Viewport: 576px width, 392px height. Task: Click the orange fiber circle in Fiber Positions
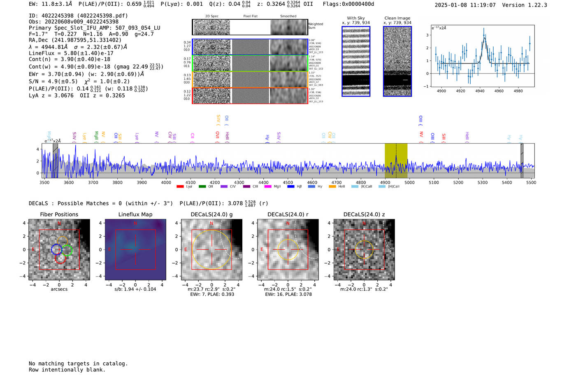(63, 241)
